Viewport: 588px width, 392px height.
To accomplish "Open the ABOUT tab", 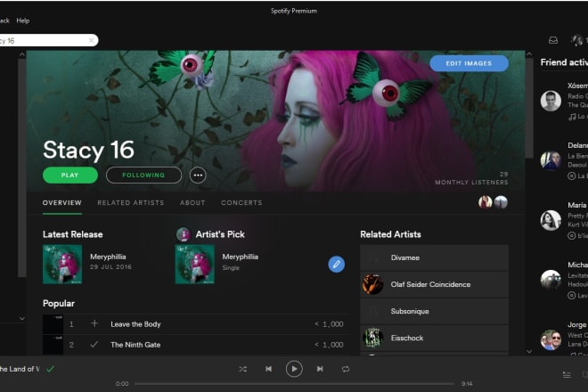I will click(x=192, y=203).
